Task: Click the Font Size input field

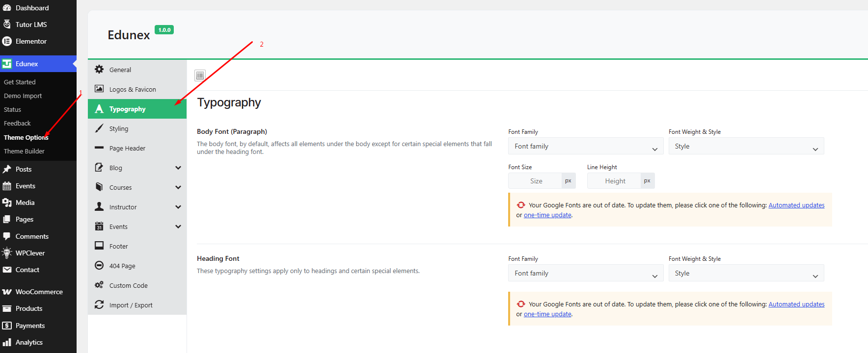Action: pos(535,181)
